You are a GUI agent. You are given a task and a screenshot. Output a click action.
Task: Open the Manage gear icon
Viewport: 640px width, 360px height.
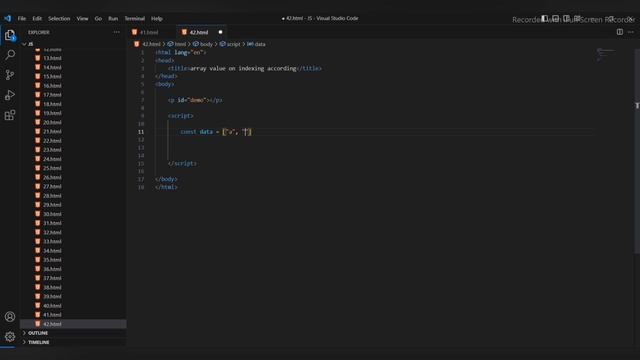click(x=10, y=336)
